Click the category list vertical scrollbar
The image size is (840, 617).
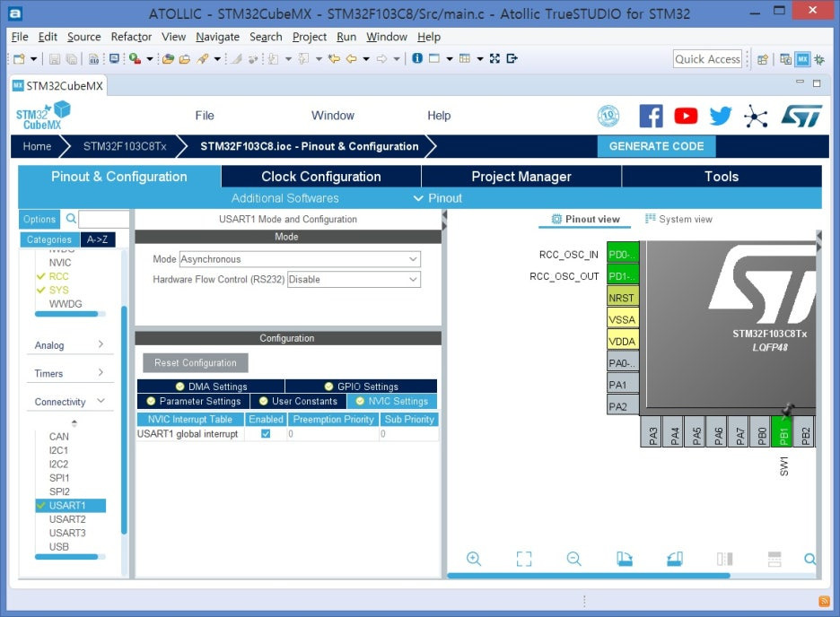click(124, 420)
